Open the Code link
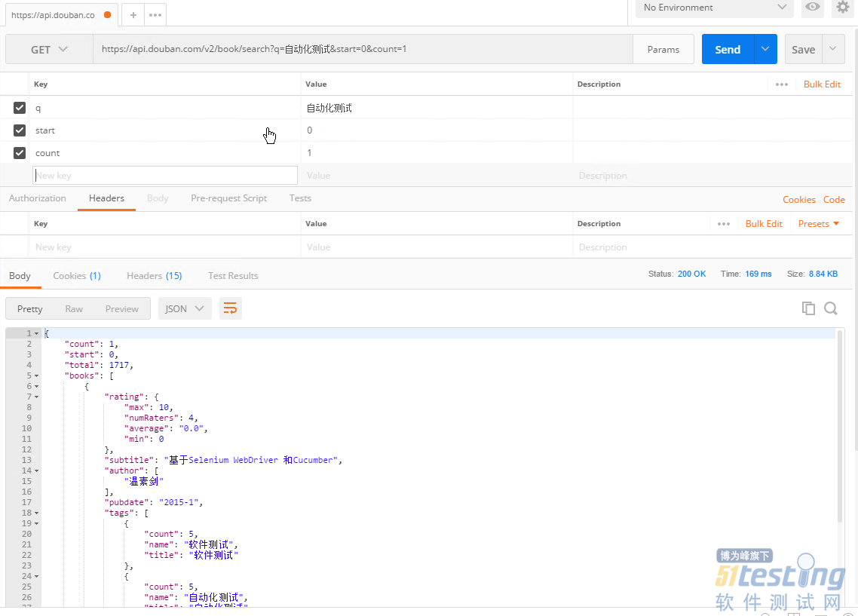Image resolution: width=858 pixels, height=616 pixels. click(834, 200)
